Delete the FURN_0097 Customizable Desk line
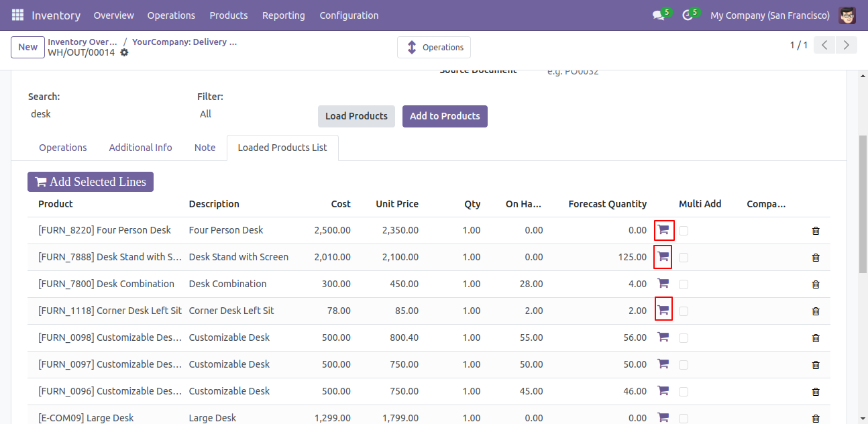The width and height of the screenshot is (868, 424). [816, 365]
